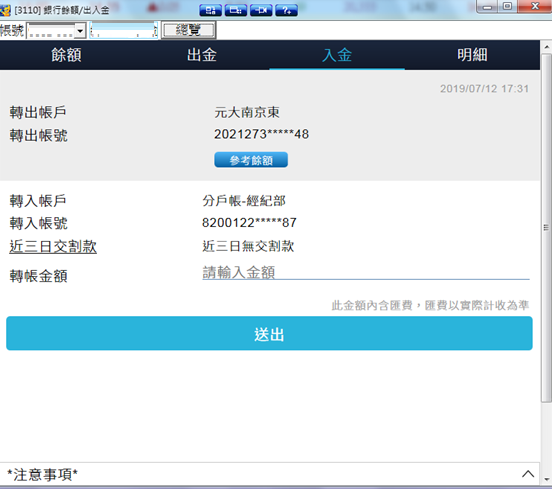552x489 pixels.
Task: Click the 參考餘額 button
Action: tap(251, 160)
